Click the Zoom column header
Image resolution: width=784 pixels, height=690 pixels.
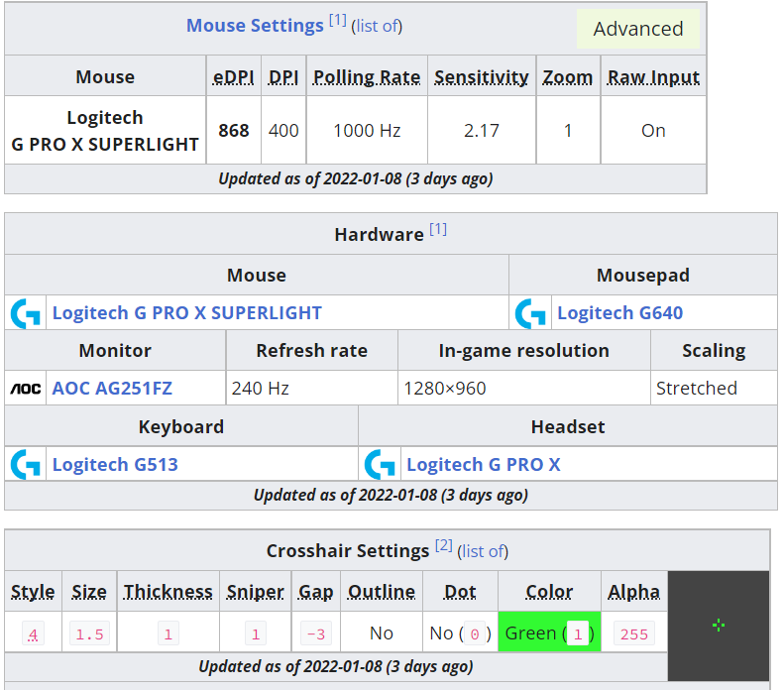click(568, 77)
